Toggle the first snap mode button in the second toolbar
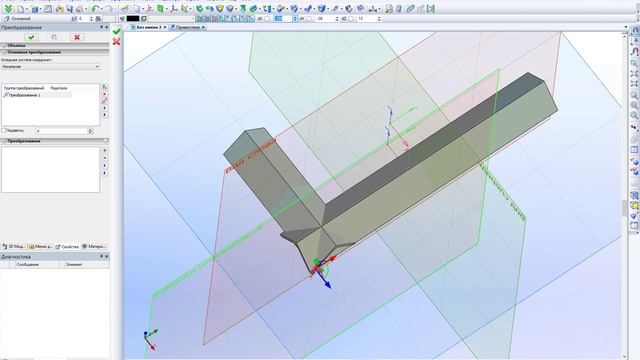640x360 pixels. pyautogui.click(x=199, y=19)
